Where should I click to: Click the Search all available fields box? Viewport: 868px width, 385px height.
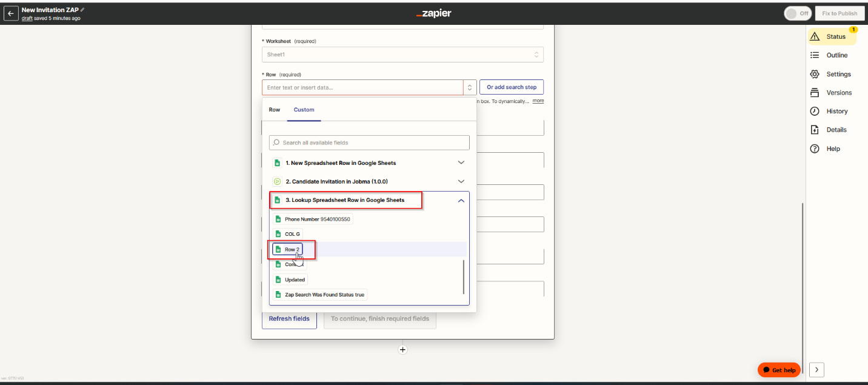[369, 142]
